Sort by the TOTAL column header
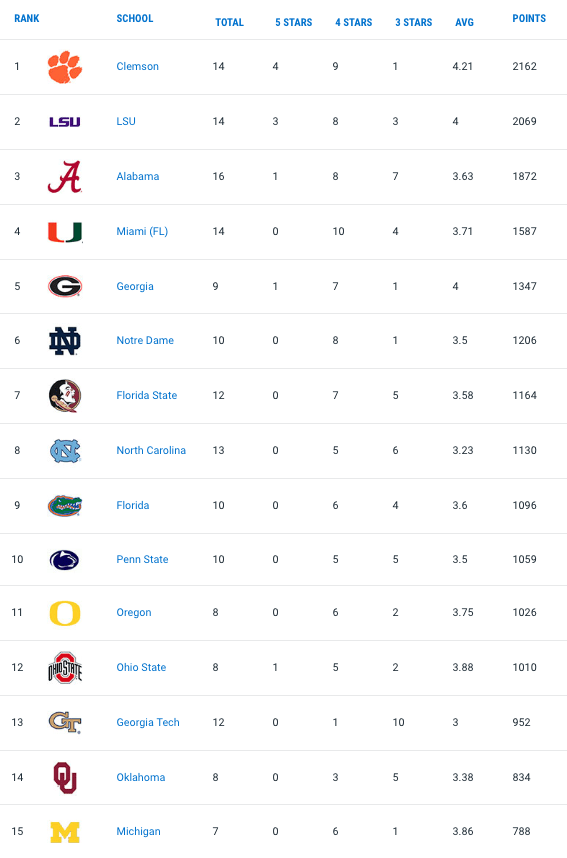This screenshot has height=858, width=567. (x=229, y=22)
